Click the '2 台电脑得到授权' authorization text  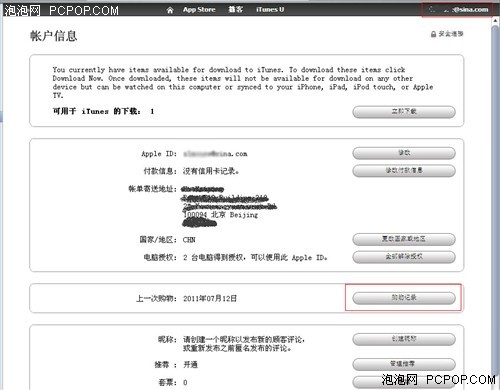pos(255,258)
